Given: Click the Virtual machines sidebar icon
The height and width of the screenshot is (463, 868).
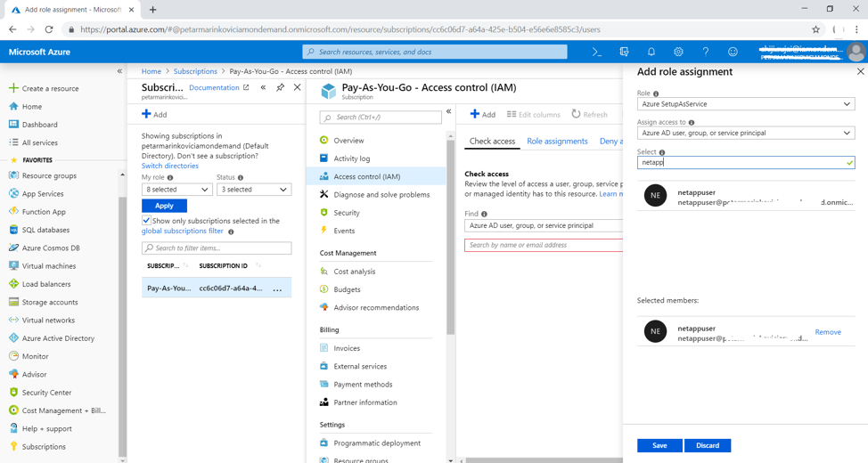Looking at the screenshot, I should tap(13, 266).
